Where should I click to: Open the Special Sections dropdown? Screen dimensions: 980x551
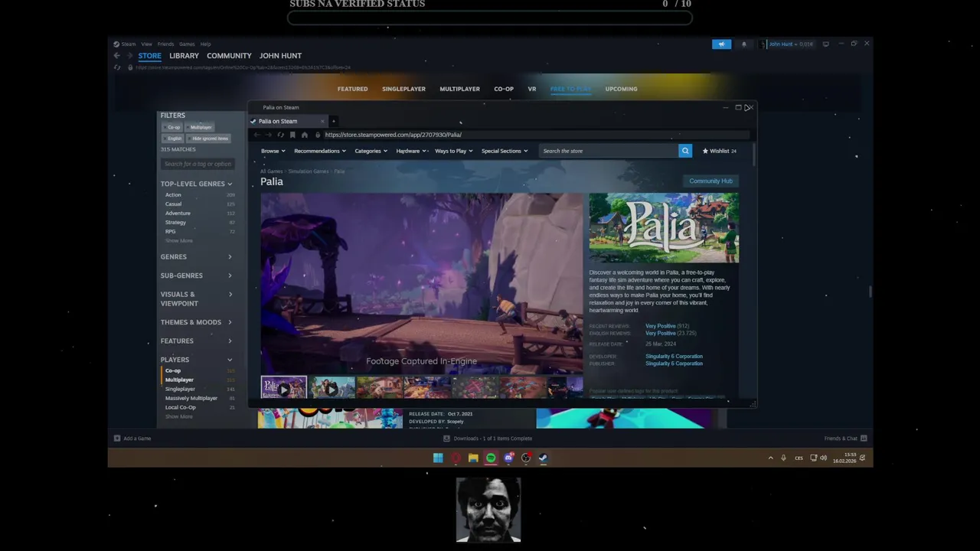click(505, 151)
